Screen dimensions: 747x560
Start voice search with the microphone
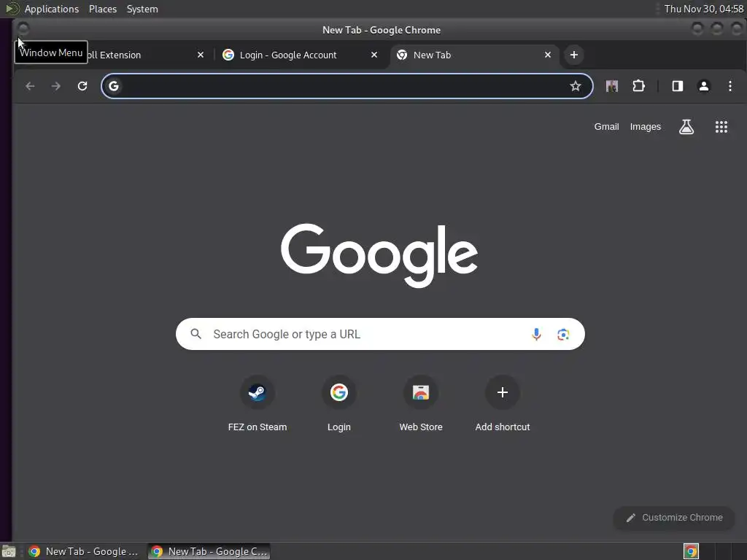536,334
